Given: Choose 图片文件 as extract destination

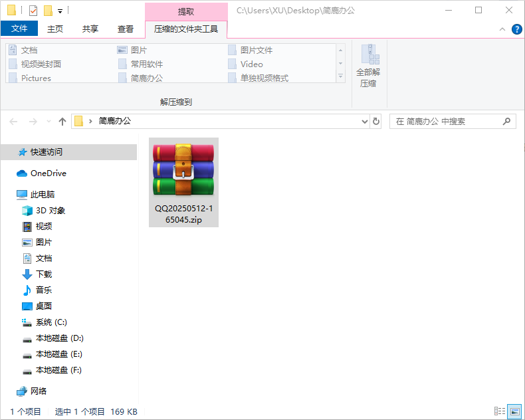Looking at the screenshot, I should click(x=251, y=51).
